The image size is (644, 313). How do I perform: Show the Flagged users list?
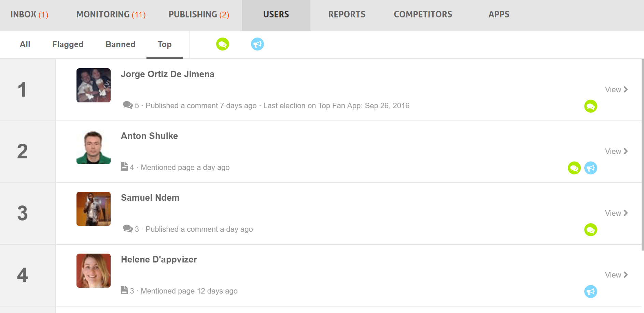(x=68, y=44)
